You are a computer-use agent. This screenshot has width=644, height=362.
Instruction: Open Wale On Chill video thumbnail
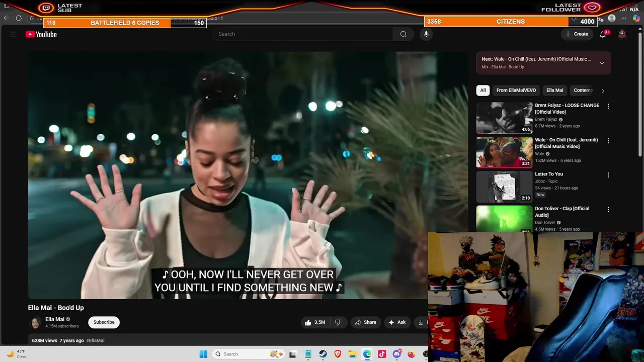[x=504, y=152]
